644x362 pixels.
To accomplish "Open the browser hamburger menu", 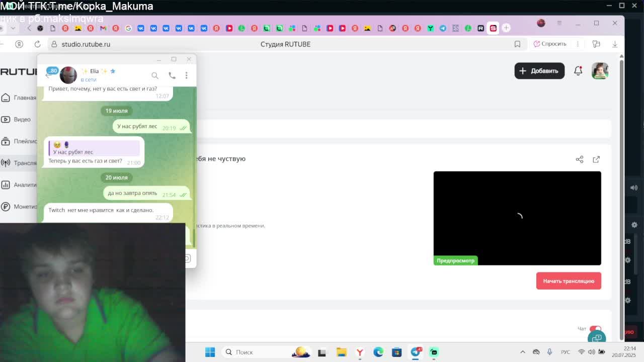I will (559, 23).
